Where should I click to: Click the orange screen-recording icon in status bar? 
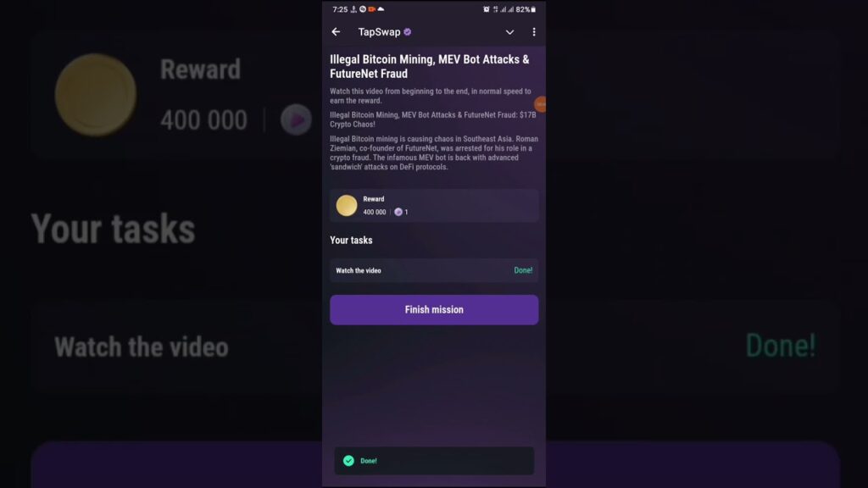[372, 9]
